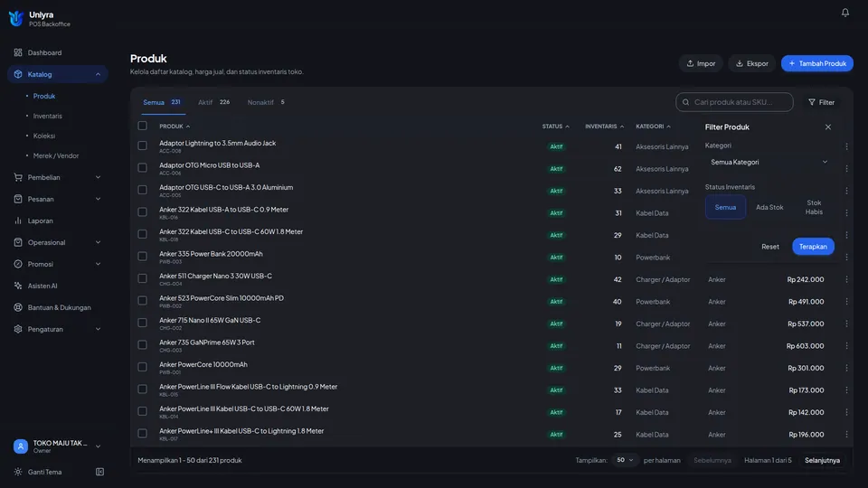868x488 pixels.
Task: Open the Semua Kategori dropdown
Action: (x=769, y=162)
